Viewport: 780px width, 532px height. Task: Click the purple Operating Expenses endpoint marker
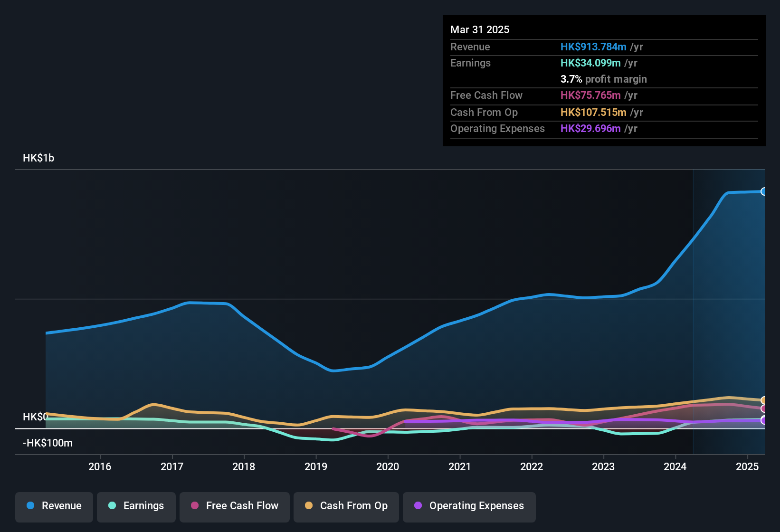click(x=764, y=420)
